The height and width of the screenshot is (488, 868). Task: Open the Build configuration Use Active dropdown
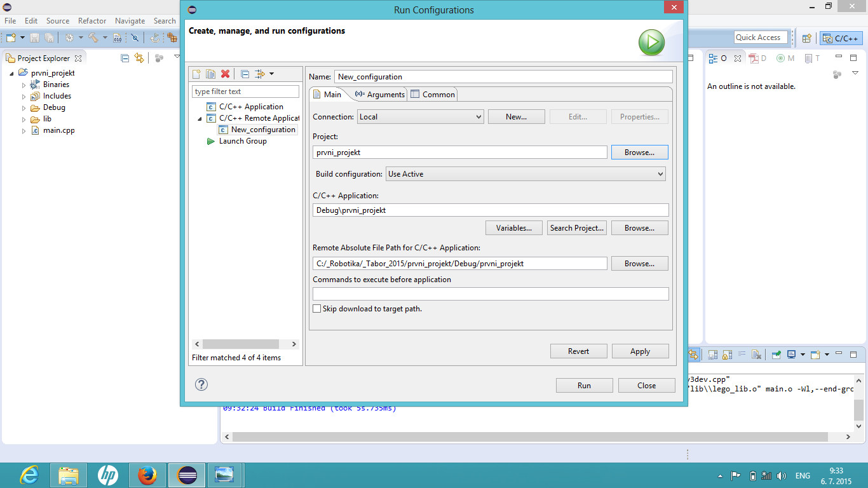coord(526,174)
